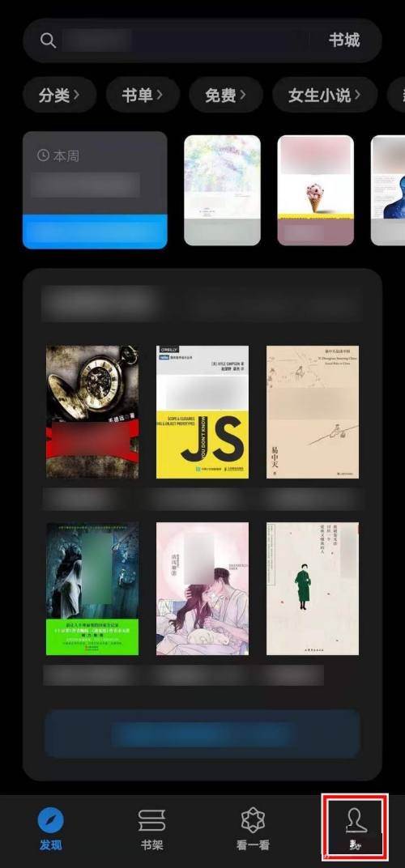Open the 发现 compass icon tab
Screen dimensions: 405x868
50,820
